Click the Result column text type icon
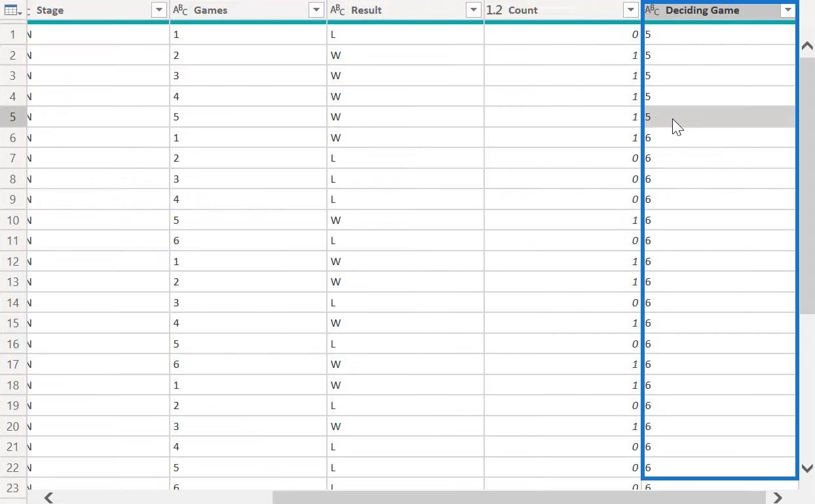 click(x=337, y=10)
